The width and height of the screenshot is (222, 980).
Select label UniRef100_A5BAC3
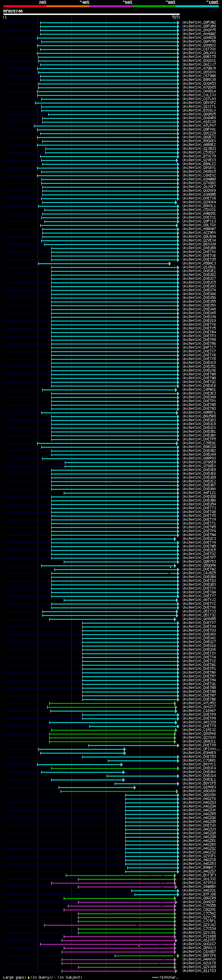(199, 263)
